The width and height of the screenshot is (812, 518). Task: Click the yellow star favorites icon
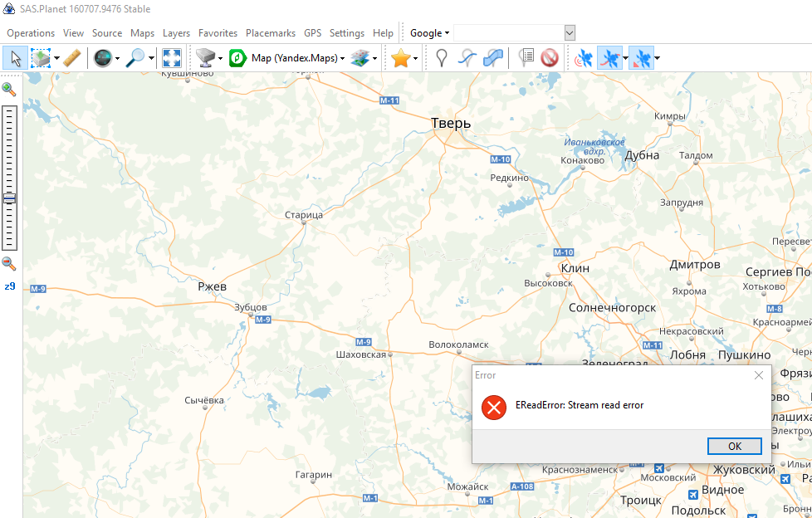(401, 58)
